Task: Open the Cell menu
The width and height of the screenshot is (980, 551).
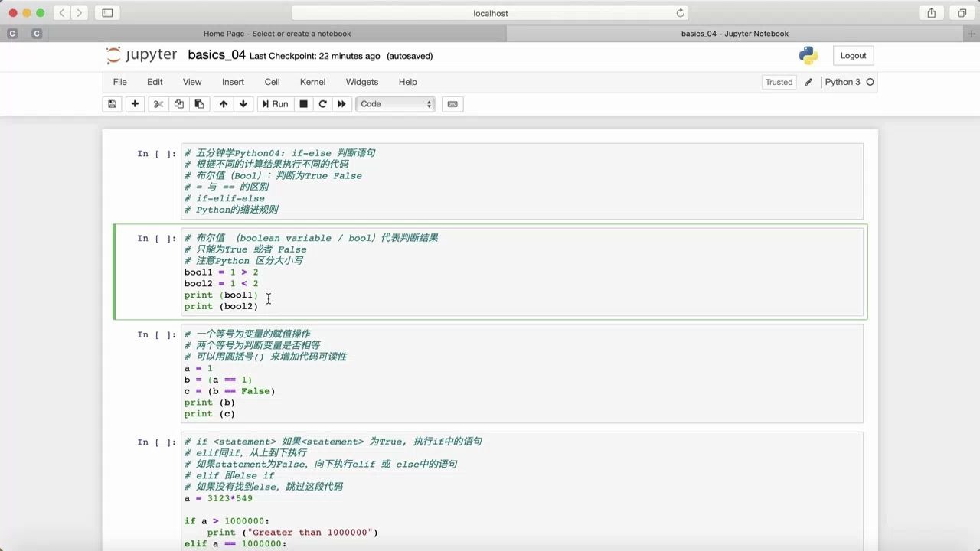Action: pyautogui.click(x=272, y=82)
